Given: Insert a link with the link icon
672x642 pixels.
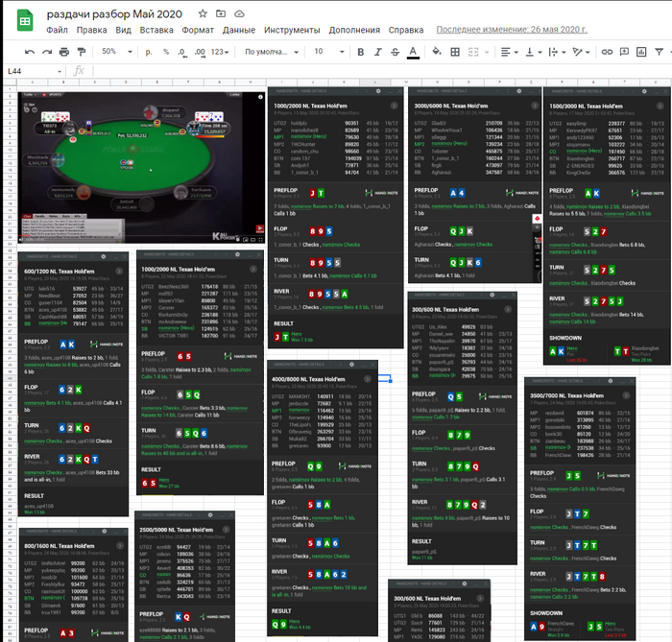Looking at the screenshot, I should [607, 52].
